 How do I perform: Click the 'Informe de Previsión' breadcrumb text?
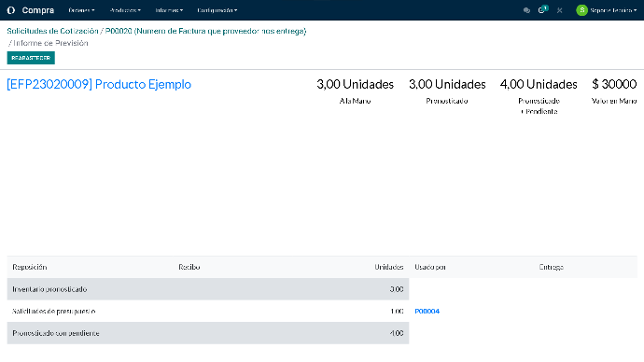[51, 43]
